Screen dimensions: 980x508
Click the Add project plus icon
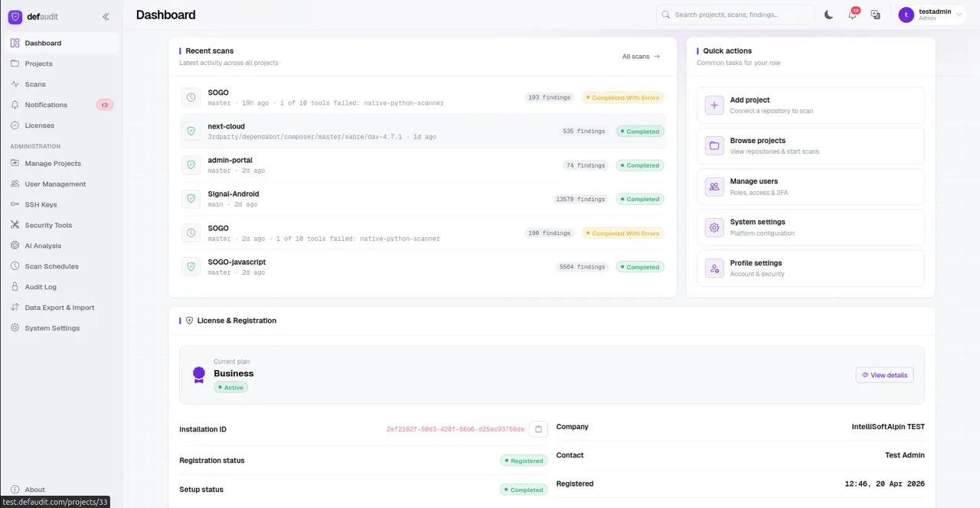(714, 105)
